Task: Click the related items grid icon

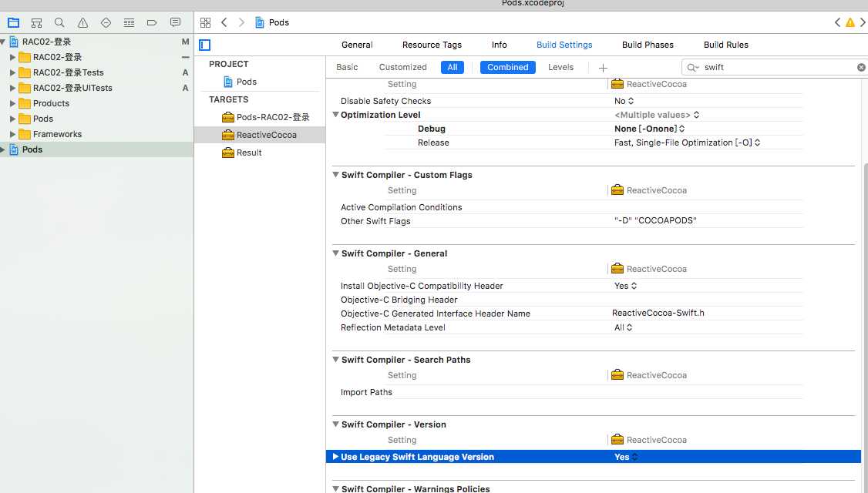Action: pos(205,22)
